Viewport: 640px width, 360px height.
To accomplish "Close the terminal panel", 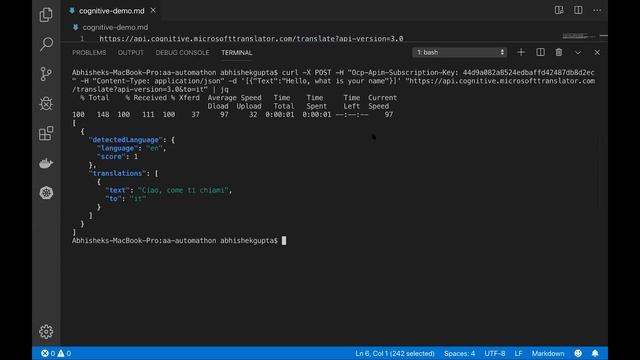I will click(597, 52).
